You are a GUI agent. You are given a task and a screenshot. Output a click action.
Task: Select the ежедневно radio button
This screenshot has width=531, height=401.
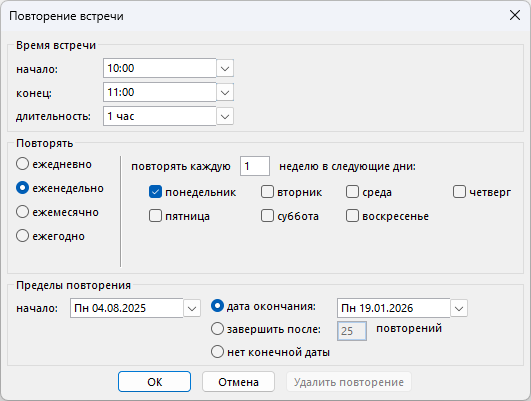point(22,164)
